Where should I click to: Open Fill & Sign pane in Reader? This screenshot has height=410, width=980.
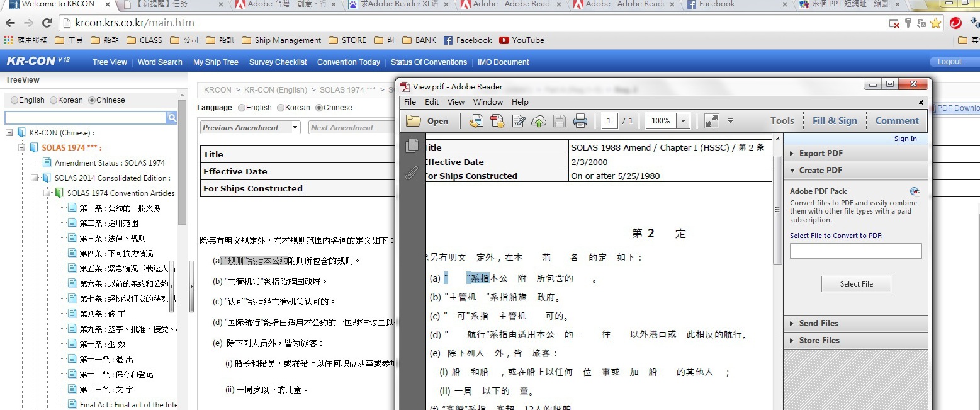pyautogui.click(x=835, y=121)
